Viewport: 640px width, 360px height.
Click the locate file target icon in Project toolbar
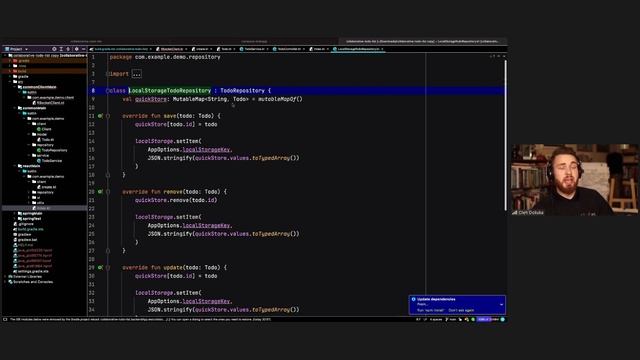click(54, 49)
